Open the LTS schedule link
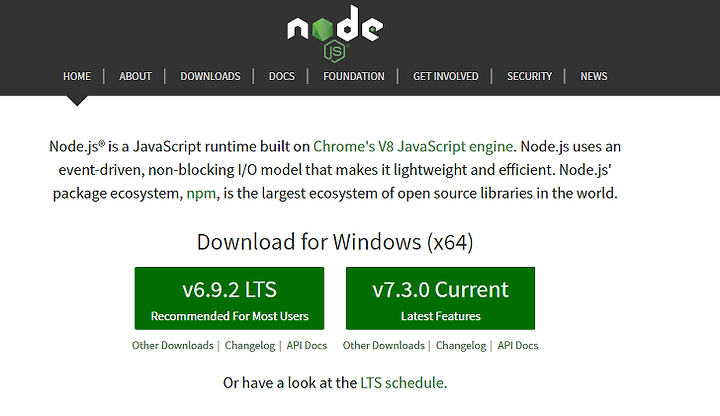Image resolution: width=720 pixels, height=416 pixels. click(402, 382)
